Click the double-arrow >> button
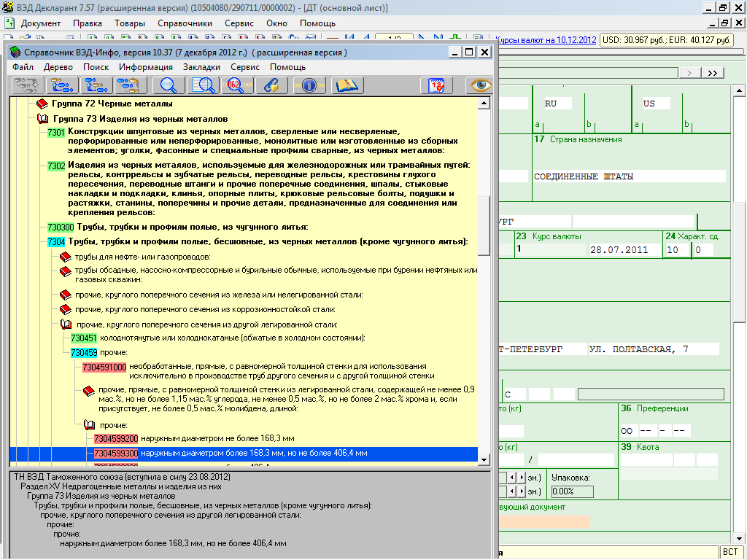 click(712, 73)
